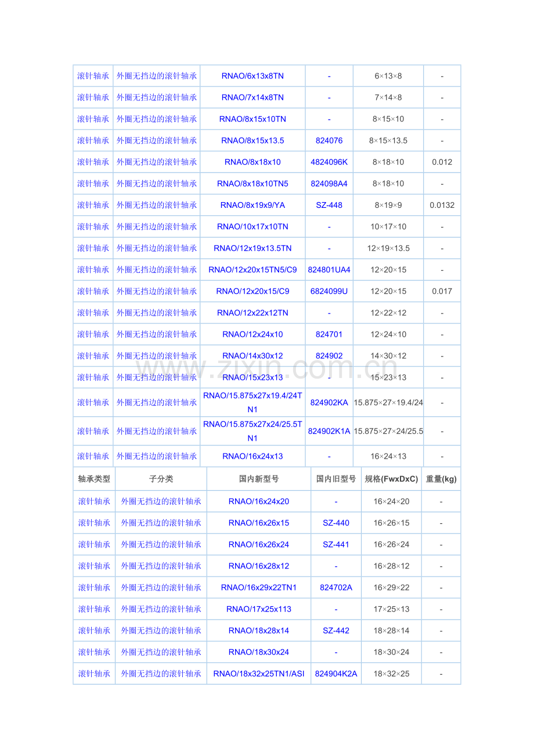Screen dimensions: 534x756
Task: Click old model 824902K1A
Action: point(329,431)
